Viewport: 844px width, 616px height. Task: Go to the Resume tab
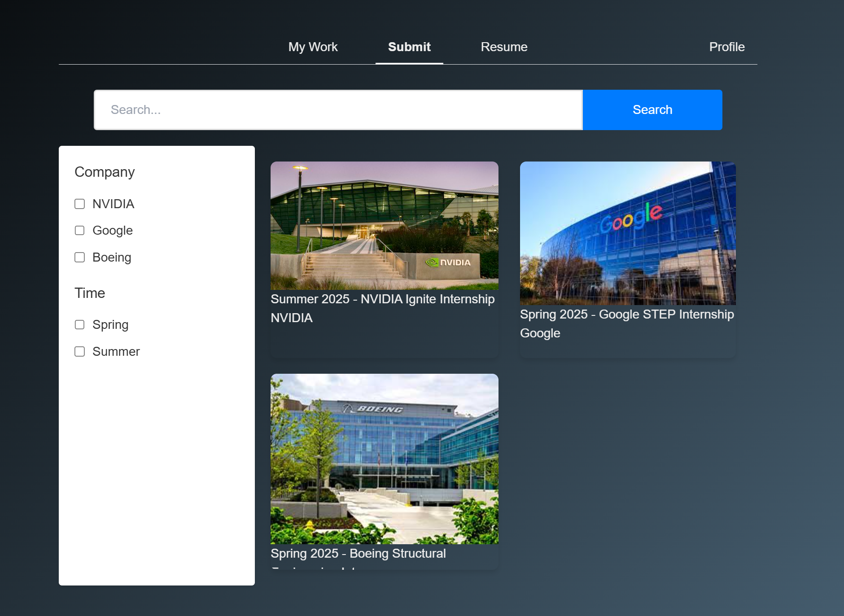504,47
